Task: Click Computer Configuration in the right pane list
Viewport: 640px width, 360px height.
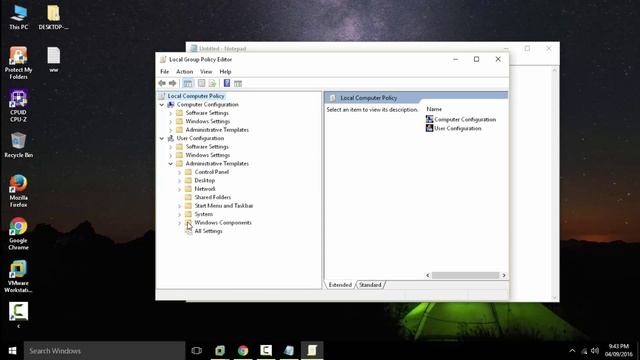Action: [x=465, y=119]
